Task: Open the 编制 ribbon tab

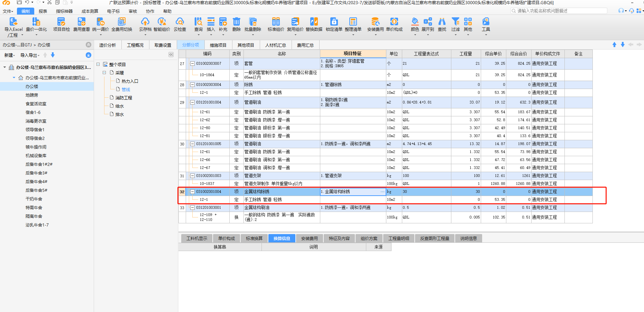Action: click(25, 11)
